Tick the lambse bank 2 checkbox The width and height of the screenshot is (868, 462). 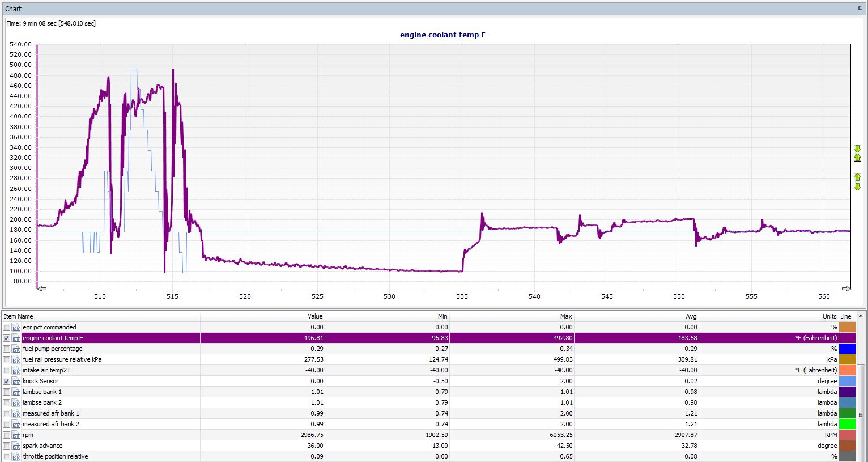pyautogui.click(x=7, y=402)
